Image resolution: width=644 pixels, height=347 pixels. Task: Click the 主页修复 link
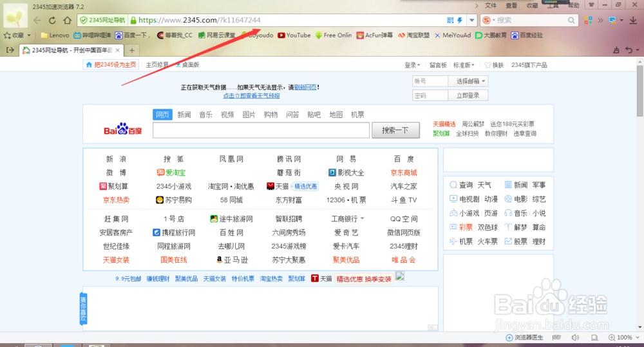(x=157, y=65)
